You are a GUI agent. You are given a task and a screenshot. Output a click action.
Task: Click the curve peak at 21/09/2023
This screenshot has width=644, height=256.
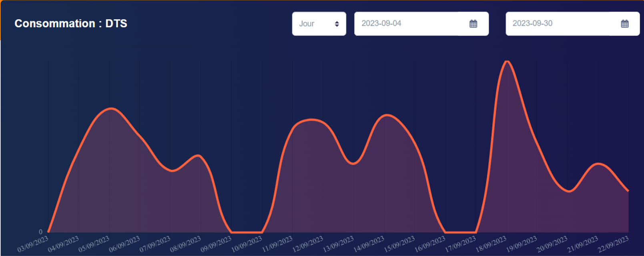coord(598,164)
